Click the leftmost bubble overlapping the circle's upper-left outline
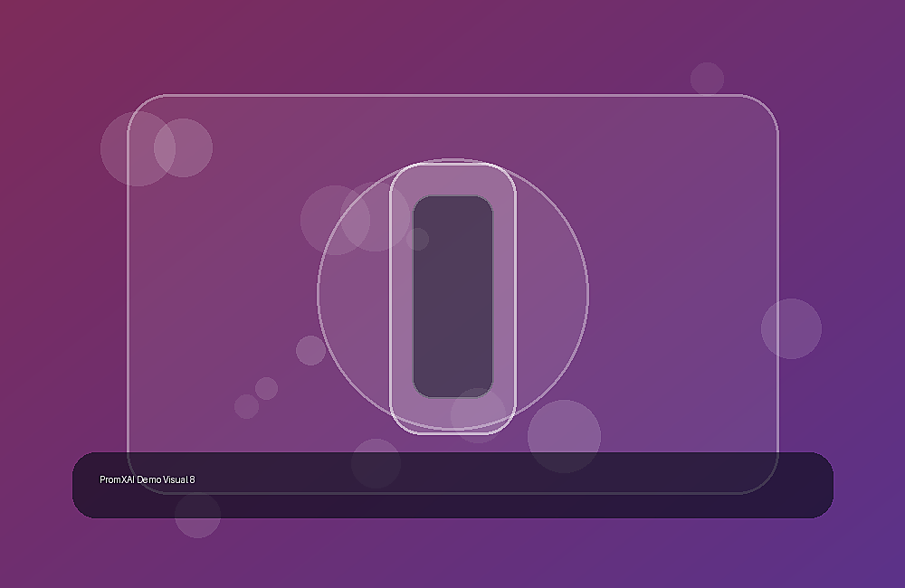Viewport: 905px width, 588px height. 335,221
